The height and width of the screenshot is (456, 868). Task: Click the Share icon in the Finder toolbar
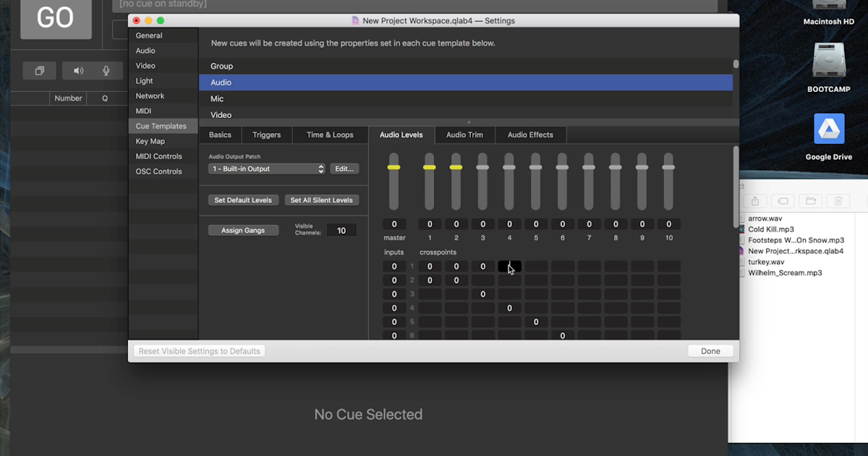coord(755,201)
